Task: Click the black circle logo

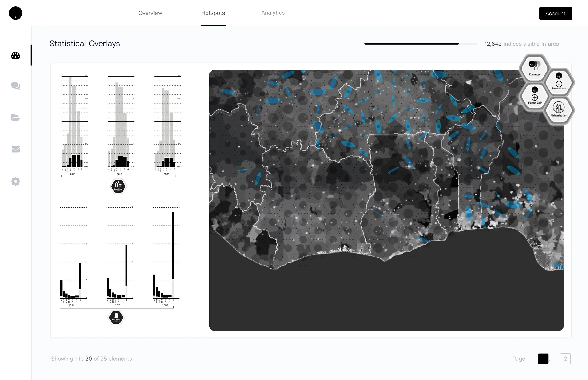Action: (x=16, y=13)
